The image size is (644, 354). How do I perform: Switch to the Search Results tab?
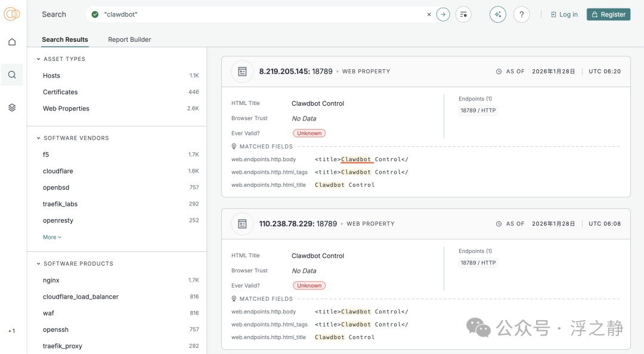65,39
